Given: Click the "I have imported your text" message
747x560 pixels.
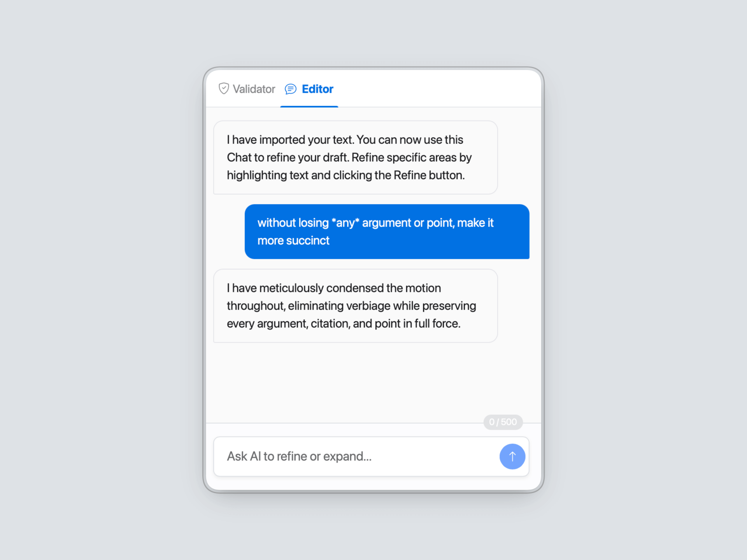Looking at the screenshot, I should [355, 157].
